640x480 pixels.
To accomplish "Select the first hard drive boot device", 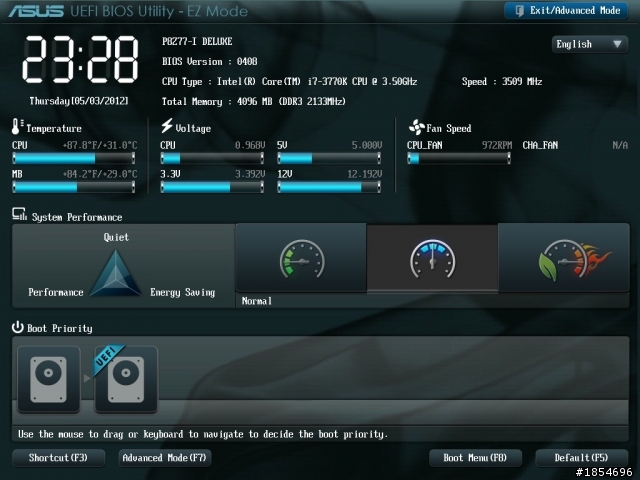I will coord(49,379).
